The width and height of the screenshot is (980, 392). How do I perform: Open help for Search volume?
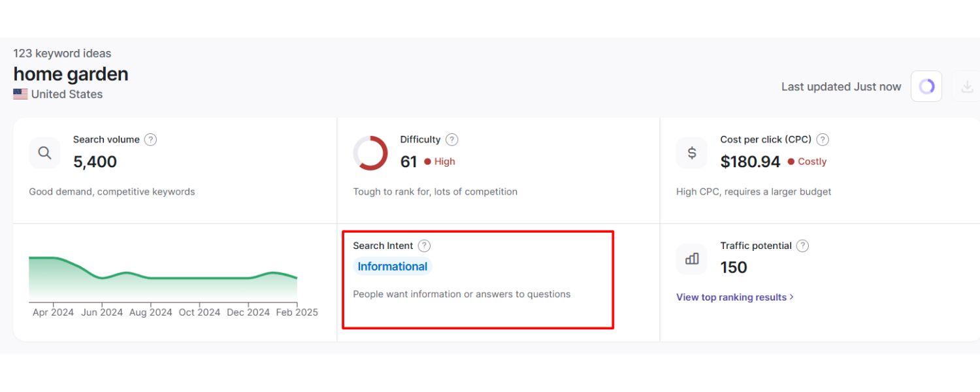click(x=150, y=139)
